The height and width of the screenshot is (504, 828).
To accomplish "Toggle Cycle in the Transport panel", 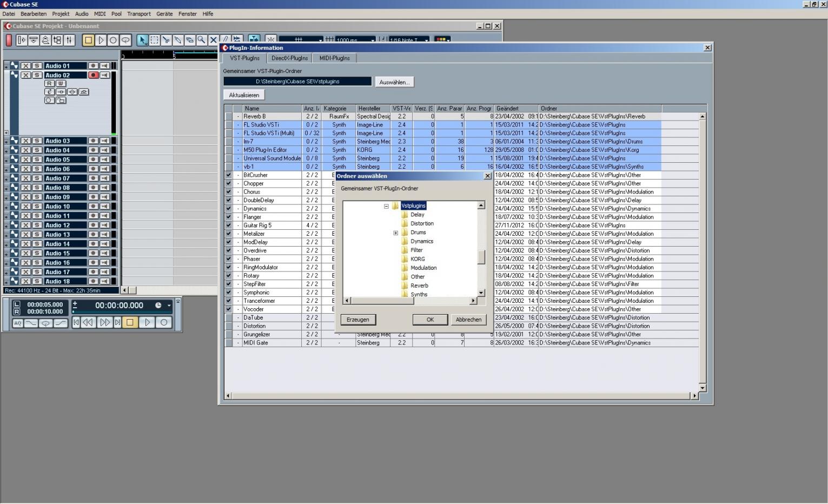I will coord(46,323).
